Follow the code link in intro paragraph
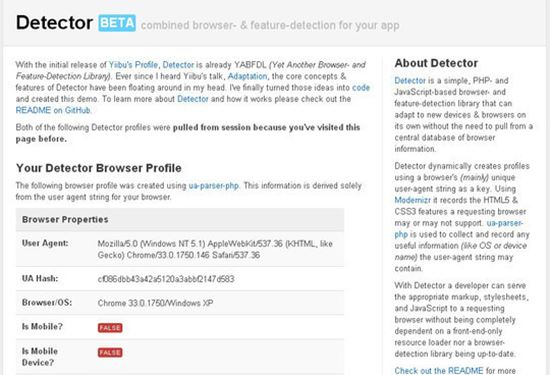 (x=361, y=88)
